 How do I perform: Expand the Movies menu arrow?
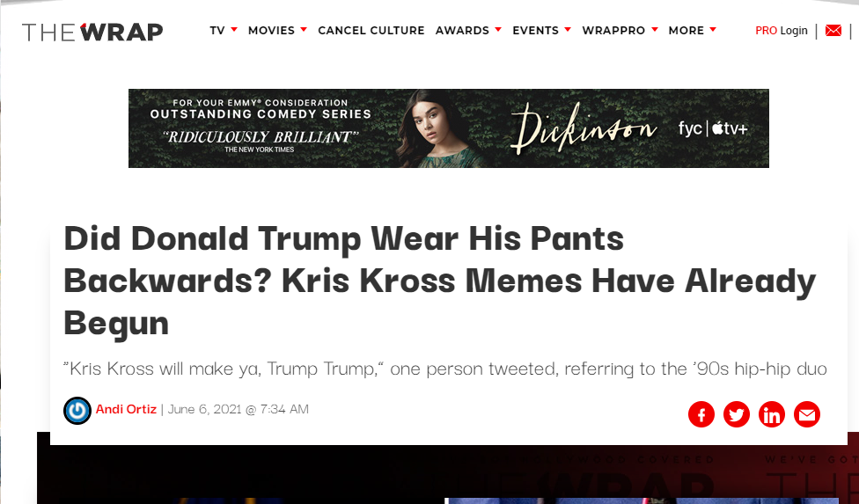pyautogui.click(x=304, y=30)
